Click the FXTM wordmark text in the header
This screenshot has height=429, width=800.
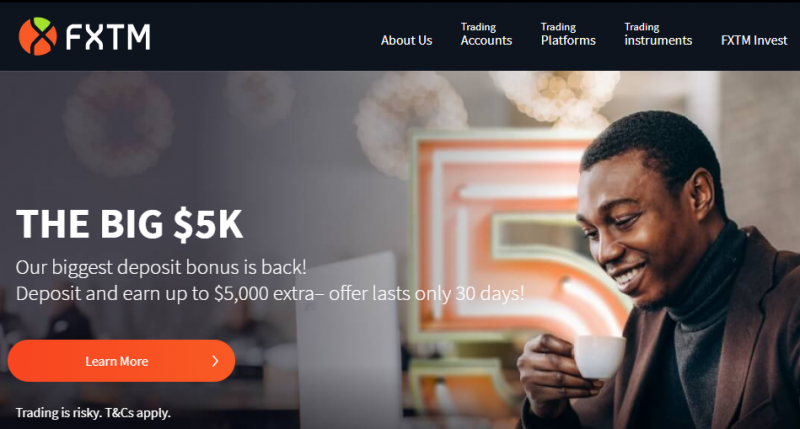point(108,37)
